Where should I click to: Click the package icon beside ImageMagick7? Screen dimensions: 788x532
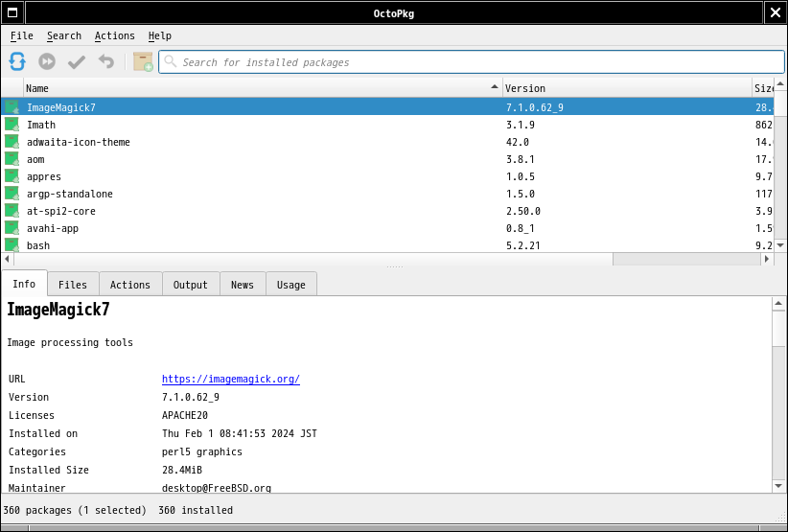pyautogui.click(x=12, y=107)
